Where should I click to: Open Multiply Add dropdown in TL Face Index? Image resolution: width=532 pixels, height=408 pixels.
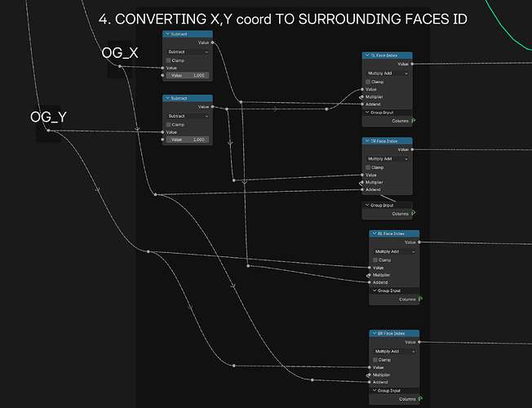387,73
